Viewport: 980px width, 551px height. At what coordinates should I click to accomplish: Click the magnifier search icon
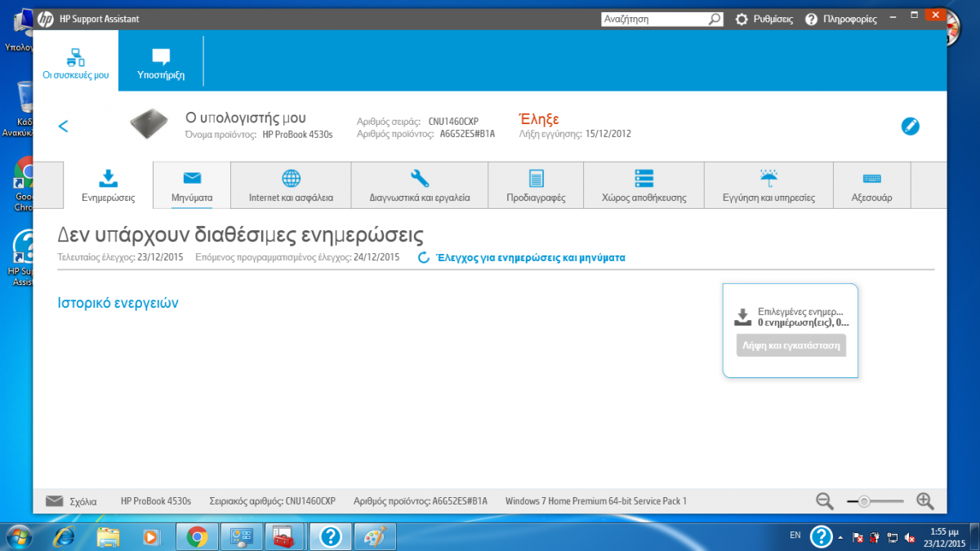coord(715,19)
